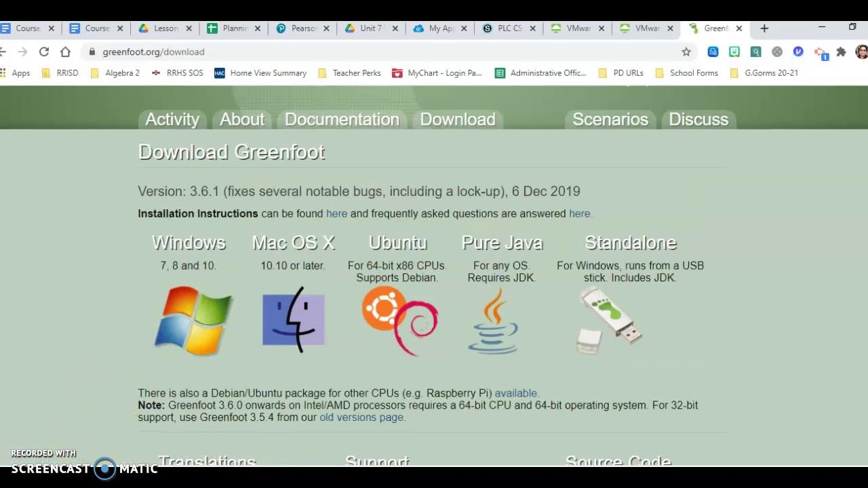Viewport: 868px width, 488px height.
Task: Click the '10.10 or later.' Mac note
Action: tap(293, 266)
